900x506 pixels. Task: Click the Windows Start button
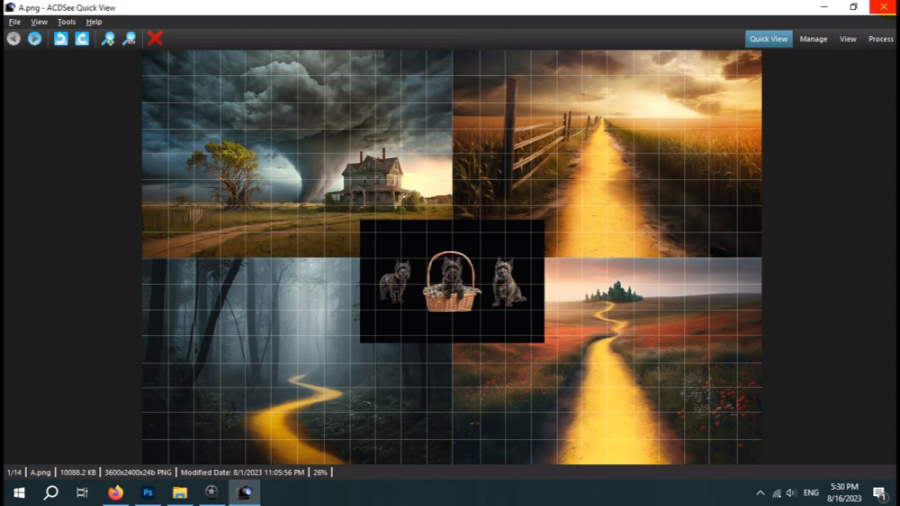tap(19, 493)
